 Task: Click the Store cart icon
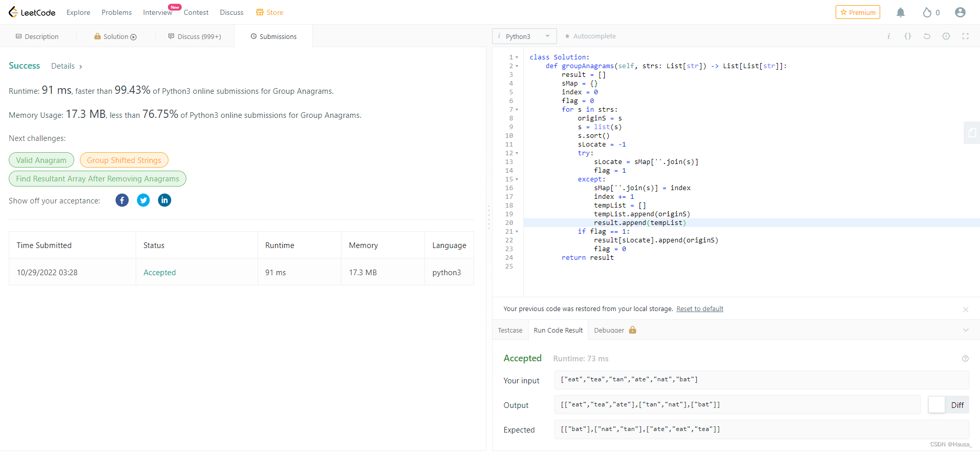click(260, 12)
